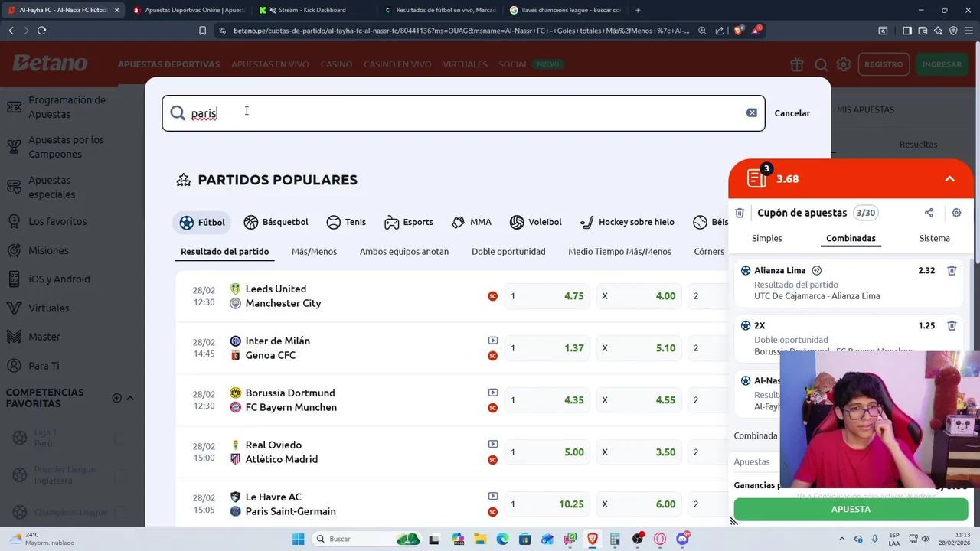Switch coupon to Simples tab

(x=766, y=239)
